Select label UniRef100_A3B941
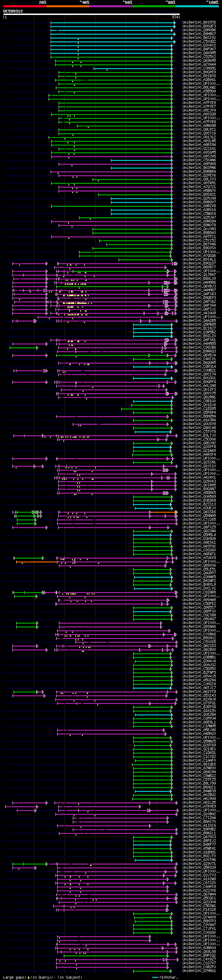This screenshot has height=980, width=222. tap(199, 80)
